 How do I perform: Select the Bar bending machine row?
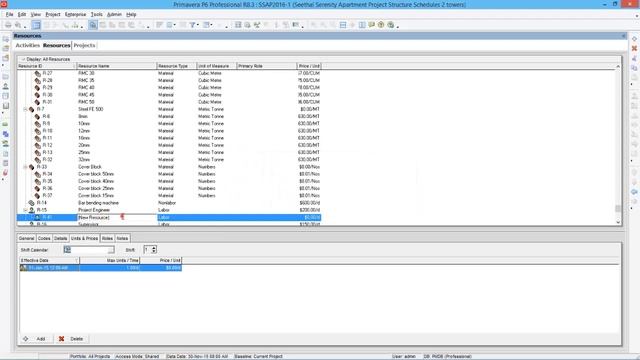pyautogui.click(x=169, y=203)
